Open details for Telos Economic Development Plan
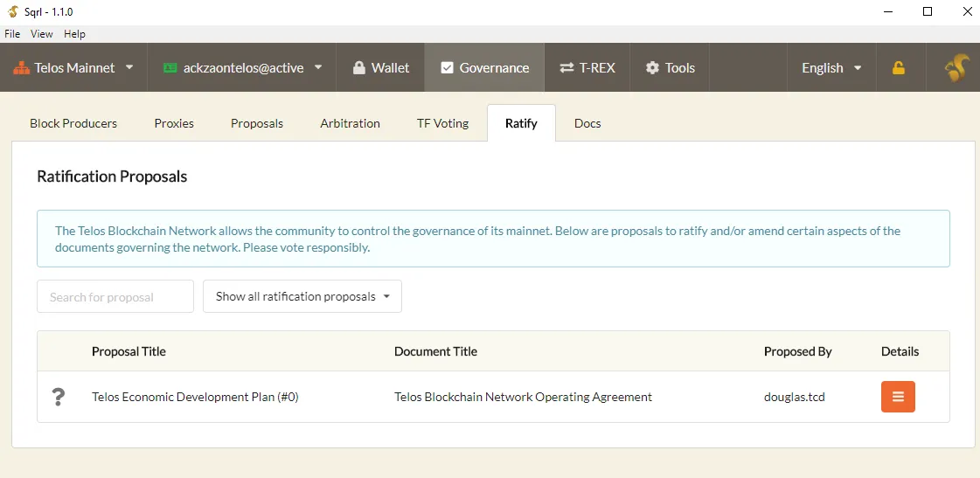The width and height of the screenshot is (980, 478). [x=898, y=397]
